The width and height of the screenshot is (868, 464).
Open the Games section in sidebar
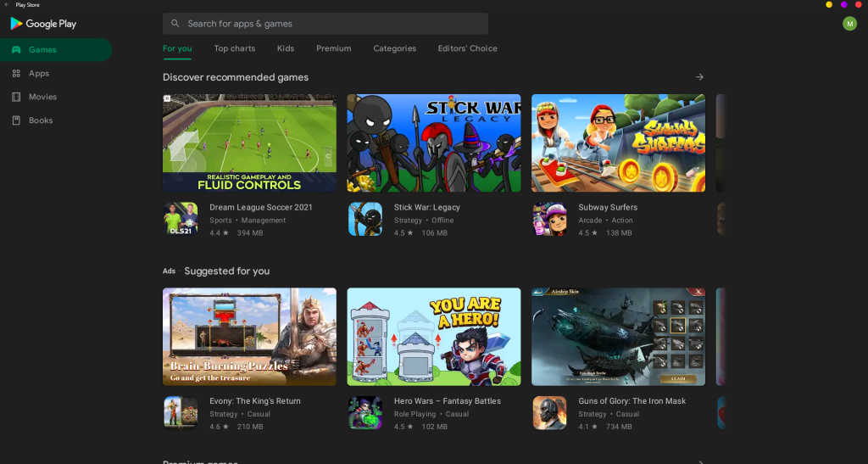click(x=55, y=50)
